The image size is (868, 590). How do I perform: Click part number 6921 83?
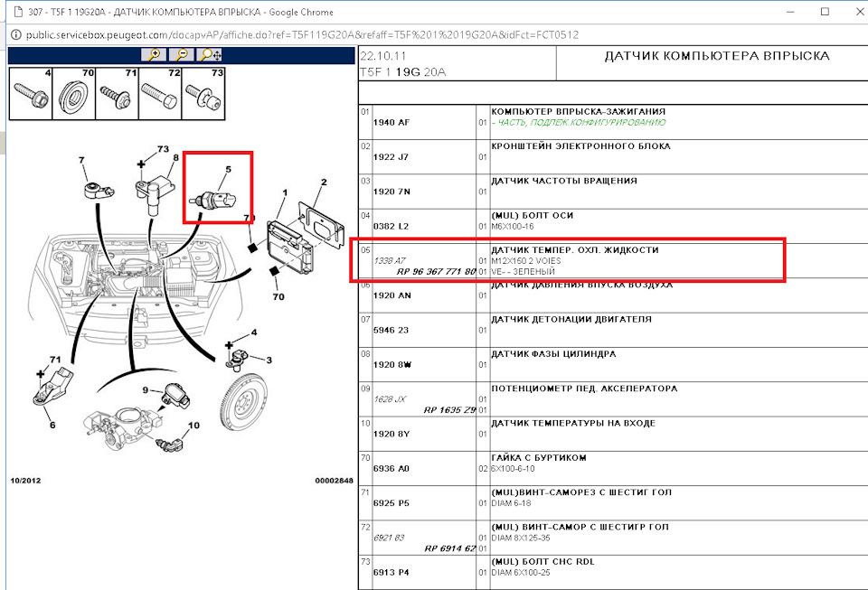(389, 538)
